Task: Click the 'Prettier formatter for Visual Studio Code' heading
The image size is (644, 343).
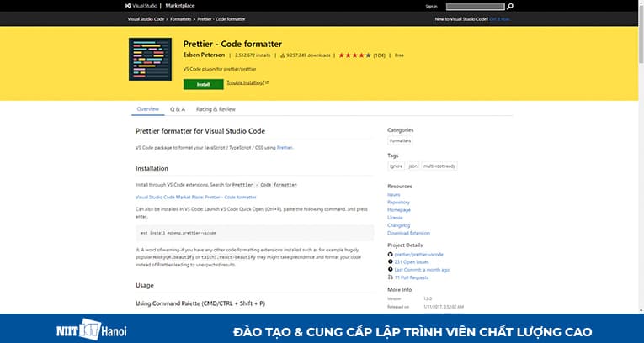Action: point(200,131)
